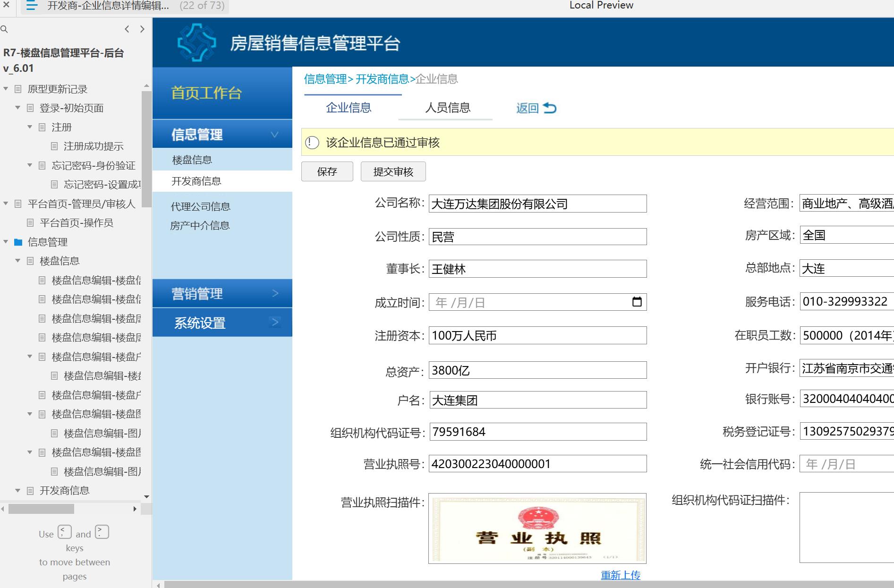The image size is (894, 588).
Task: Click the blue folder icon of 信息管理
Action: point(18,242)
